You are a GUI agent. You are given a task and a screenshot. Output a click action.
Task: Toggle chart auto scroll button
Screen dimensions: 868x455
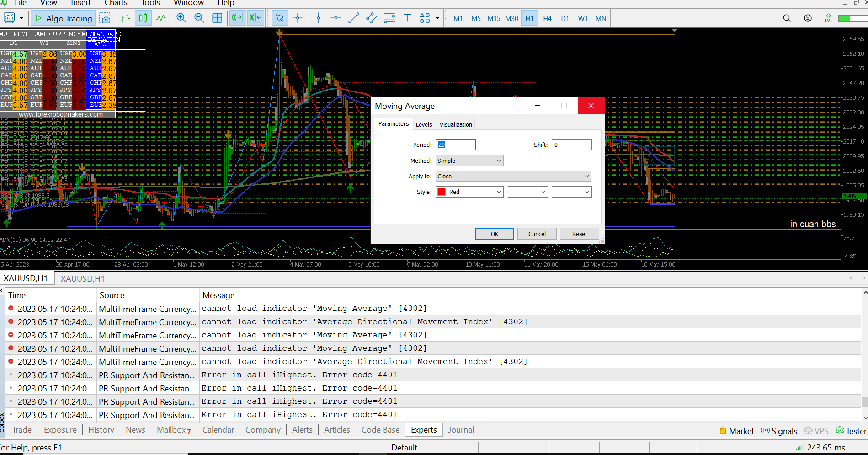pos(237,18)
